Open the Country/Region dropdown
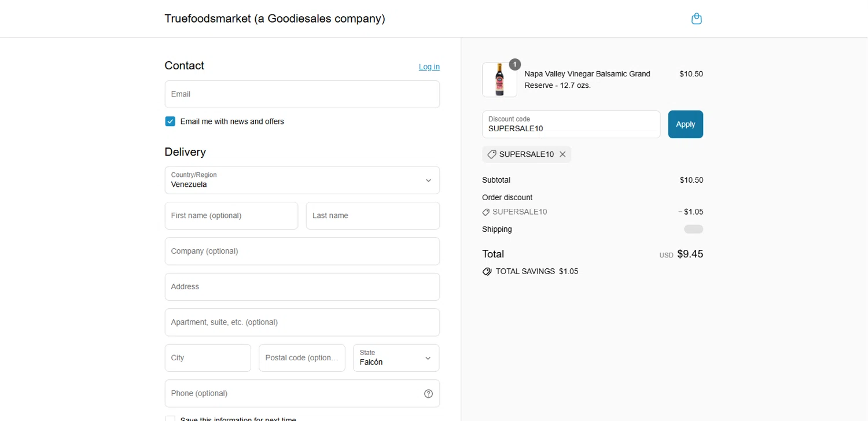 [302, 180]
